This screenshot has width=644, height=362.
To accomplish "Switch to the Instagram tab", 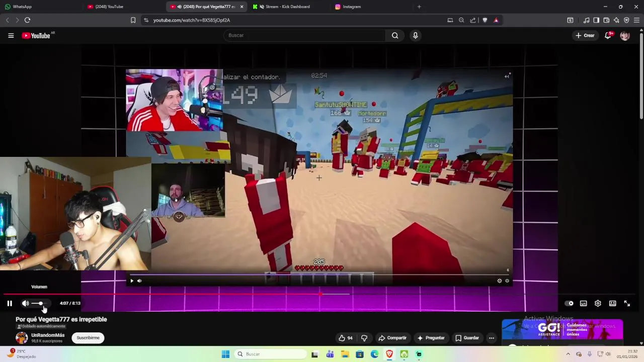I will click(x=371, y=7).
